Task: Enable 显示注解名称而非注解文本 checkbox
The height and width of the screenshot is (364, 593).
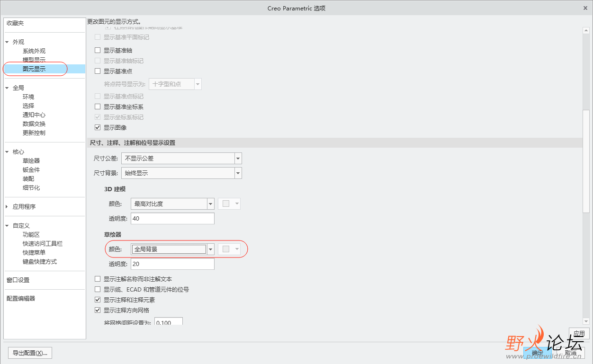Action: coord(98,279)
